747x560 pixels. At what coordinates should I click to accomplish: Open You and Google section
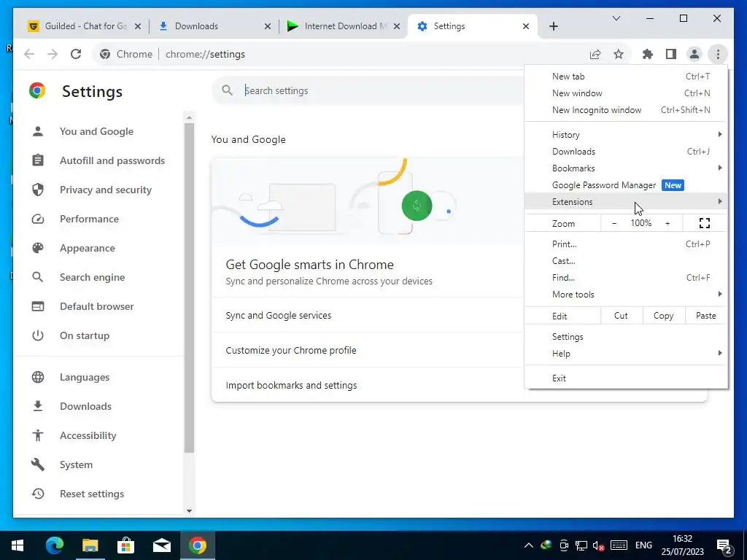tap(98, 131)
